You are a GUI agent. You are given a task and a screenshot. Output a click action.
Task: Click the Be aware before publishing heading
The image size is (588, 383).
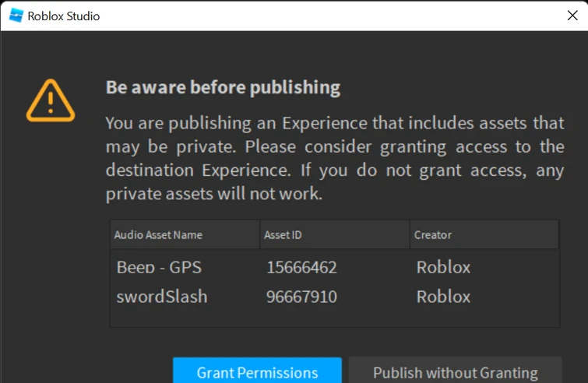(x=223, y=86)
